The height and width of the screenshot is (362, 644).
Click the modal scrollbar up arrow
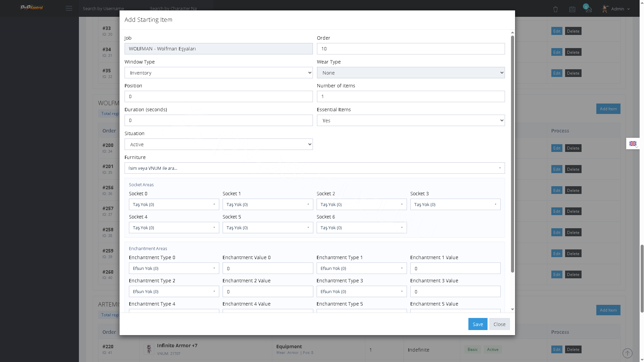click(512, 33)
